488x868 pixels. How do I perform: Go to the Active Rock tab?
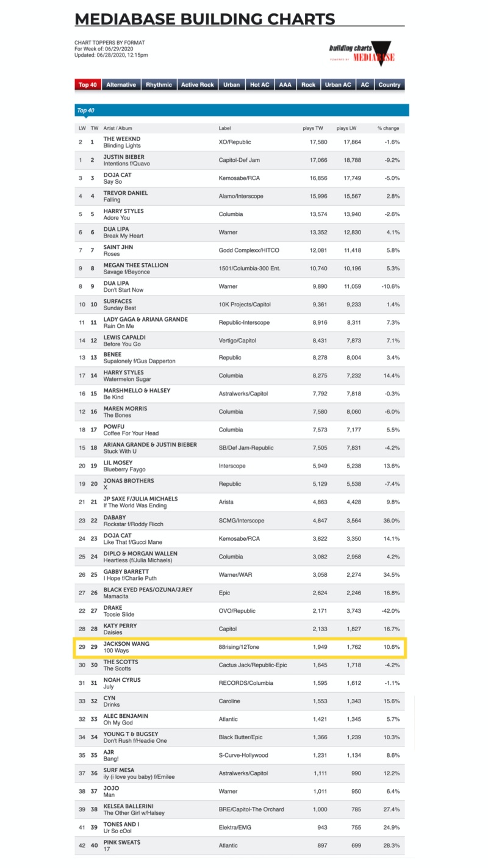[x=198, y=85]
